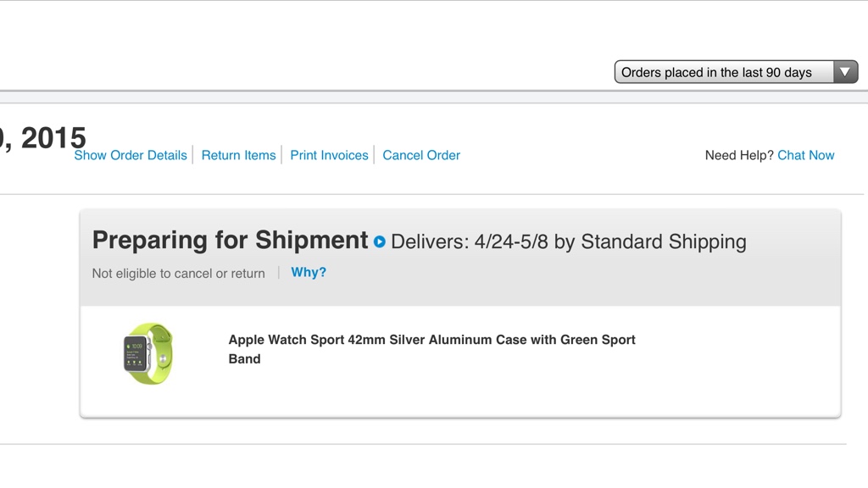
Task: Click the Preparing for Shipment heading
Action: (230, 241)
